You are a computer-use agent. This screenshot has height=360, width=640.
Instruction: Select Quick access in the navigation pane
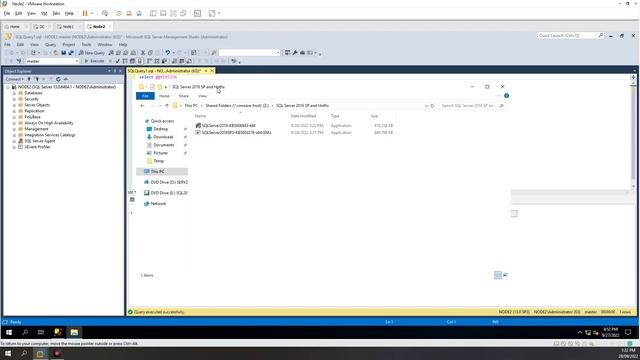(x=162, y=121)
